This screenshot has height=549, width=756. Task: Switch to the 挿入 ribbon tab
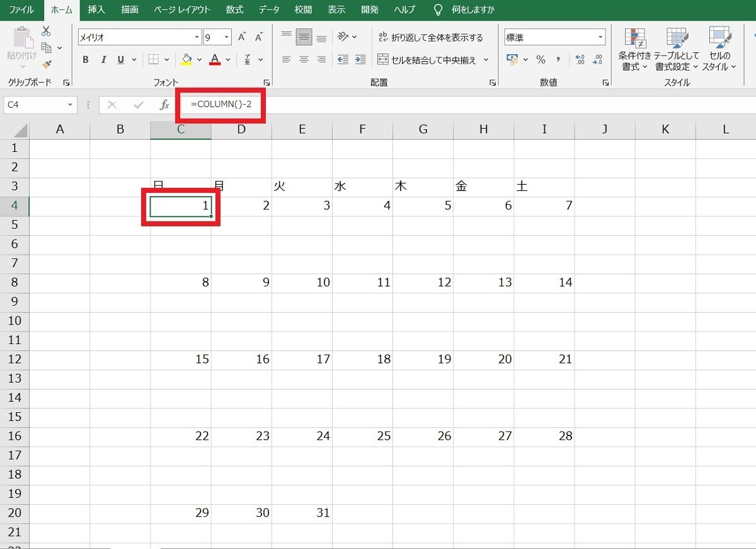96,9
